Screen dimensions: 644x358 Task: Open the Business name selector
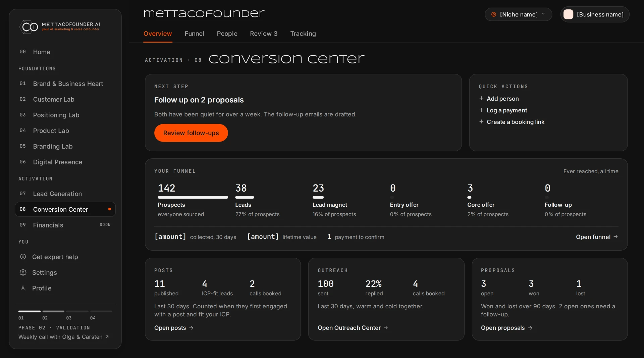click(595, 14)
